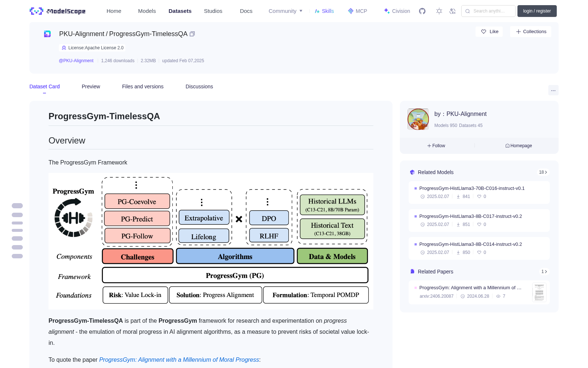Click the Apache License 2.0 tag
Viewport: 588px width, 368px height.
coord(92,48)
